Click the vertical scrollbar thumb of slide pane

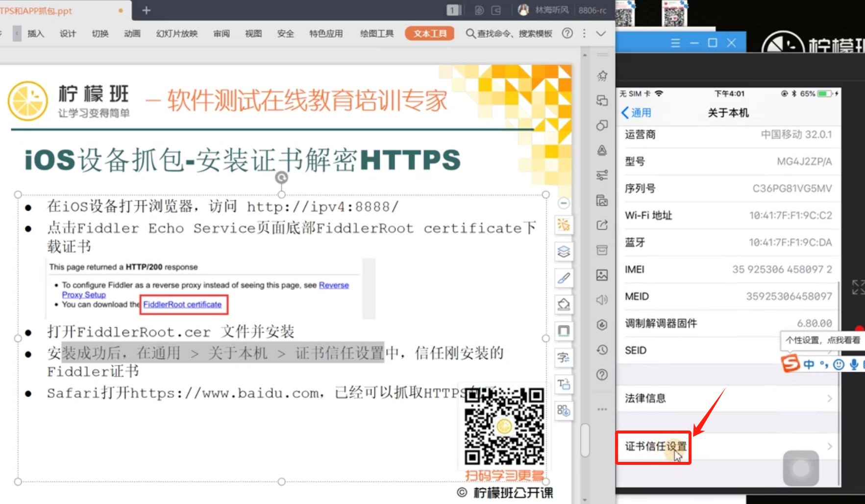(585, 439)
